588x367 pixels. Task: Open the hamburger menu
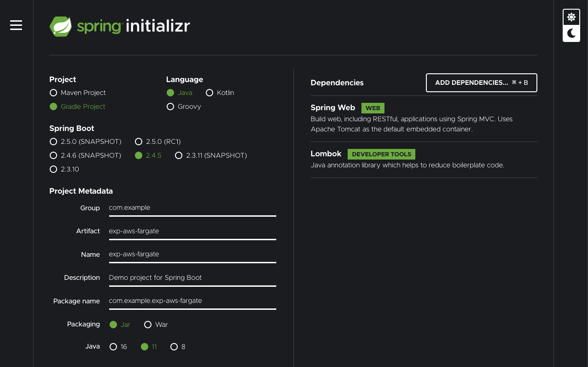tap(16, 25)
